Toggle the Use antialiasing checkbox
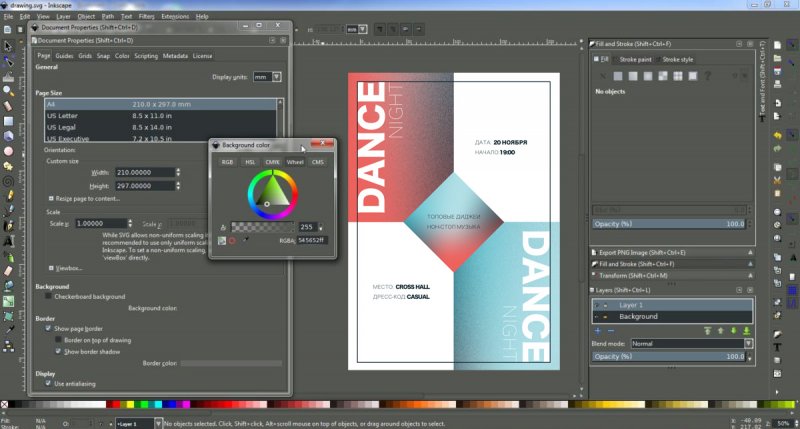 tap(47, 383)
